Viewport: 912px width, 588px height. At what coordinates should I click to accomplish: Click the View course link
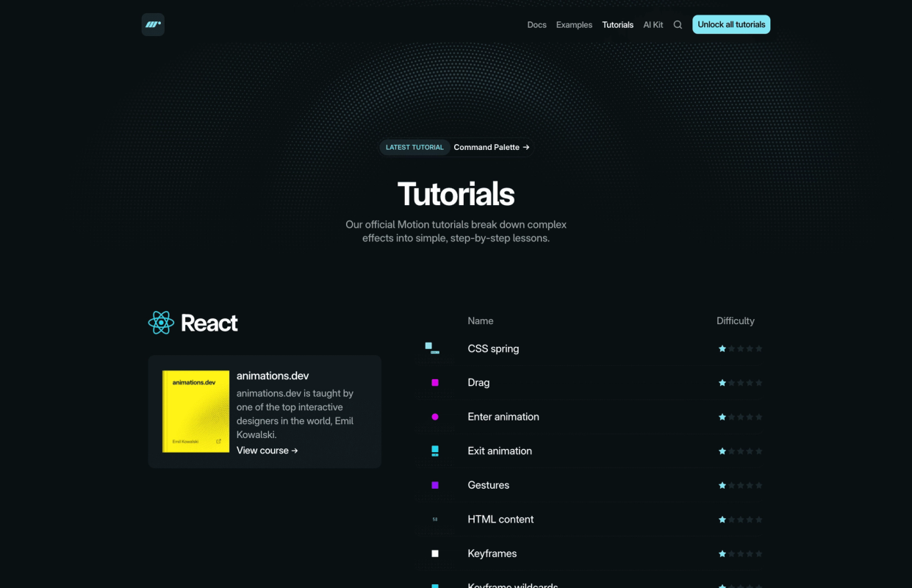[x=267, y=451]
